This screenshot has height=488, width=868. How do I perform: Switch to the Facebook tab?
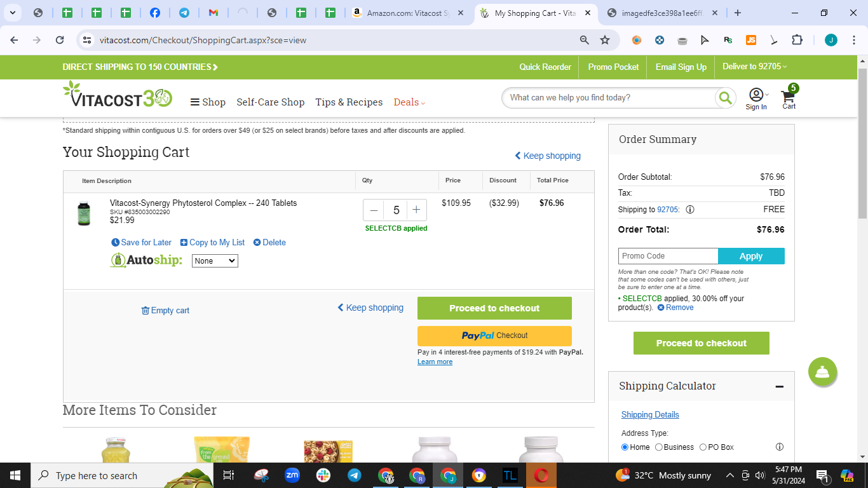click(155, 13)
